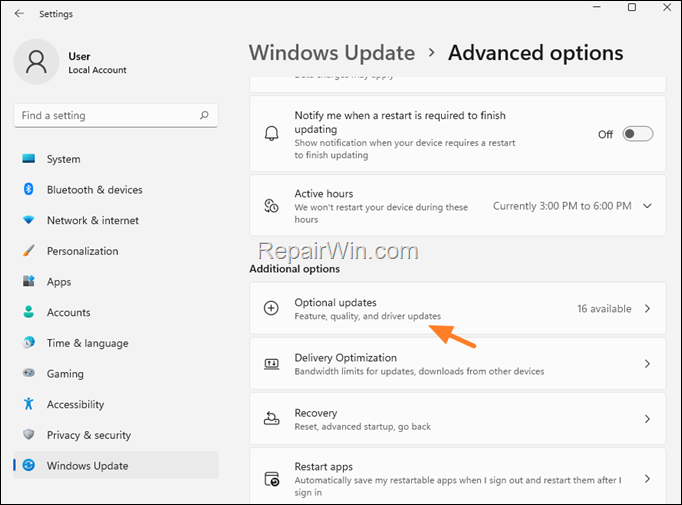
Task: Click the Accounts person icon
Action: [x=29, y=312]
